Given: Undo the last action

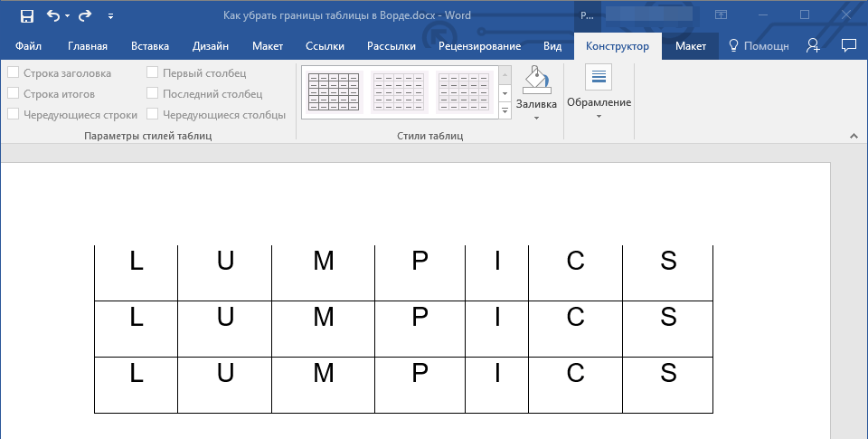Looking at the screenshot, I should (52, 15).
